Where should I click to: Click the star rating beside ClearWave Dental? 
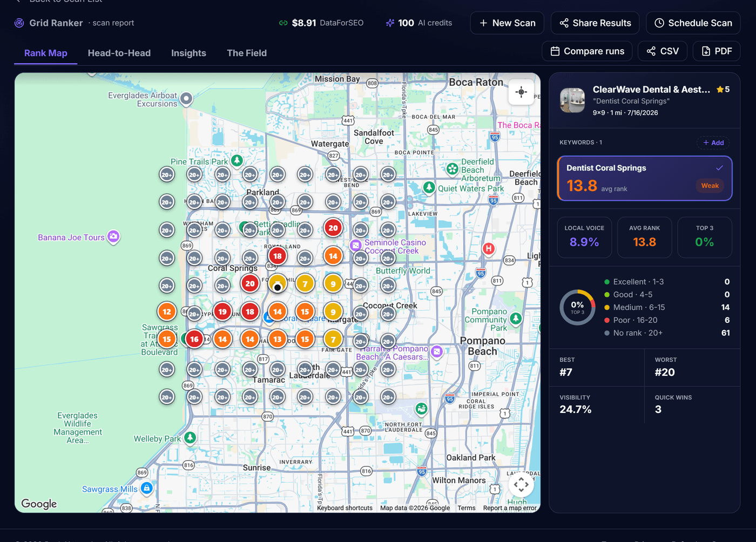pos(723,89)
